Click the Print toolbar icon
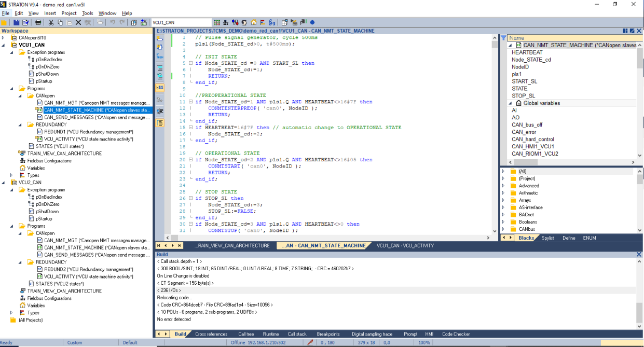The width and height of the screenshot is (644, 347). point(38,22)
